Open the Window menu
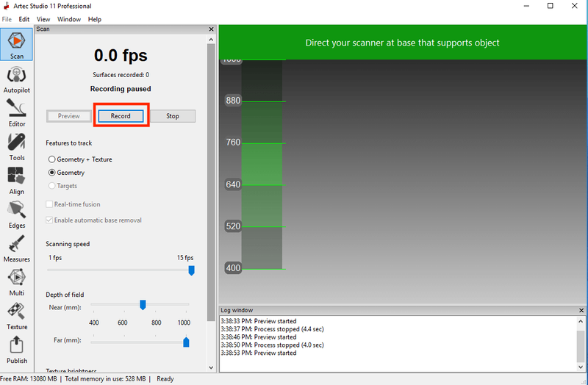Screen dimensions: 588x385 pyautogui.click(x=69, y=18)
